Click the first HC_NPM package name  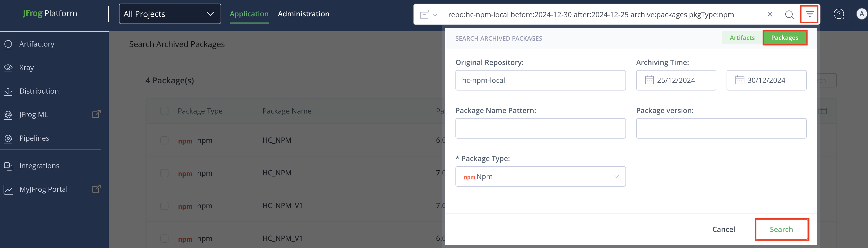pos(277,140)
